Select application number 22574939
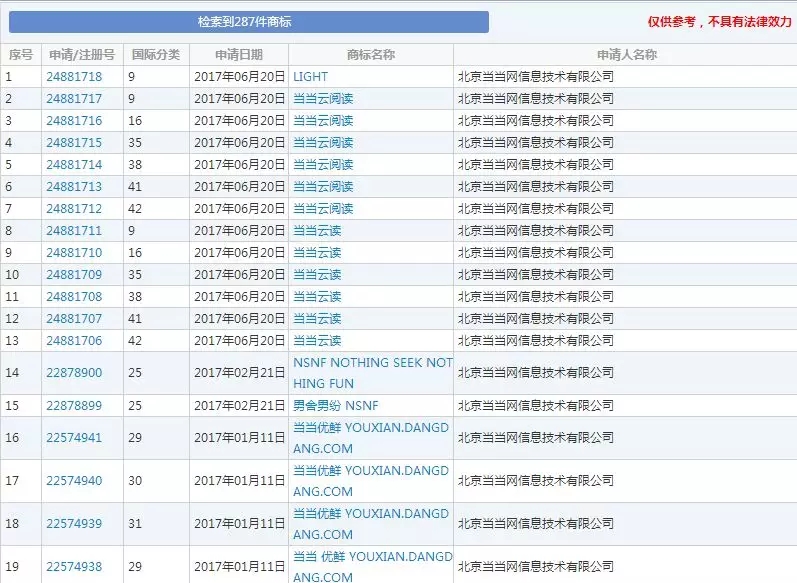 [x=74, y=524]
